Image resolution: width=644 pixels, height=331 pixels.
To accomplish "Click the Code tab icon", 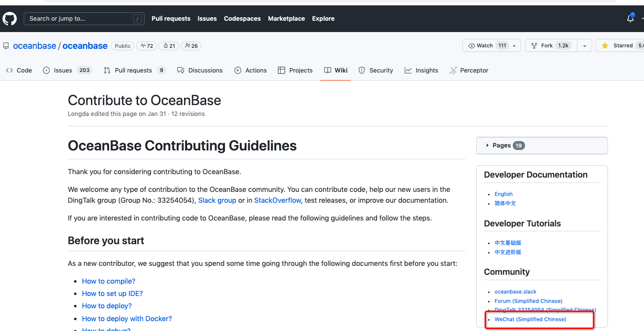I will click(9, 71).
